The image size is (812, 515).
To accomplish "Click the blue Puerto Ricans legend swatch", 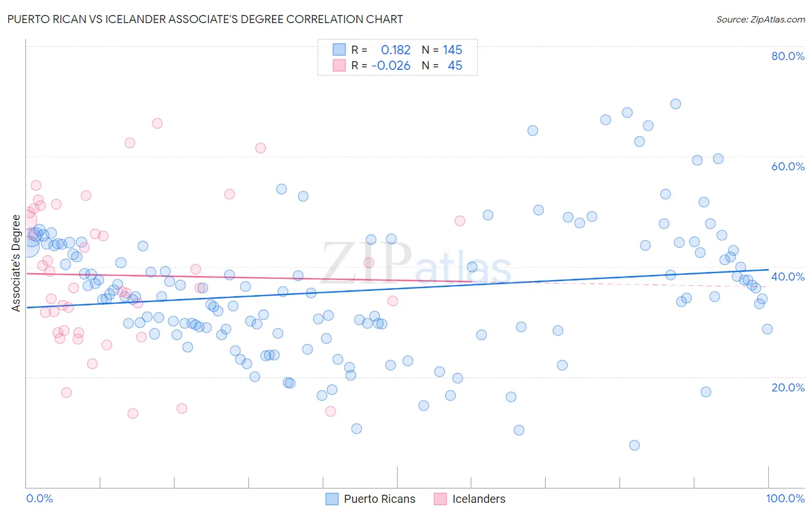I will point(331,499).
